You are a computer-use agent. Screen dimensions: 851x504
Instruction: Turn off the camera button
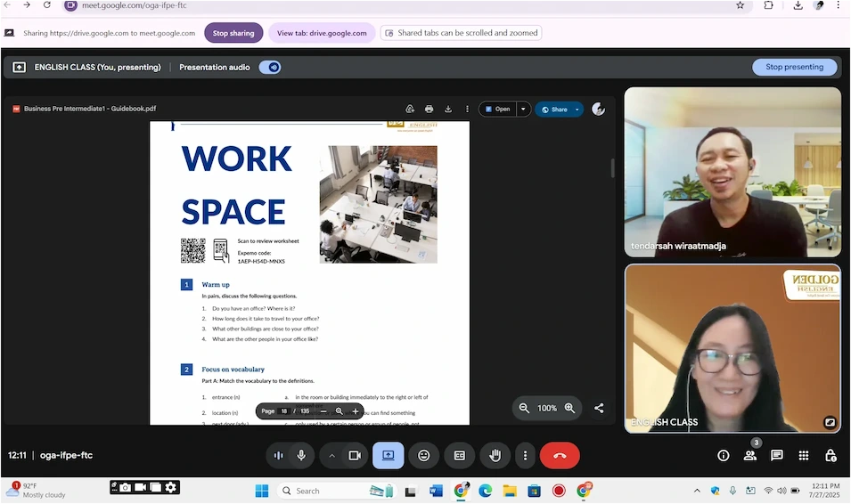click(354, 455)
